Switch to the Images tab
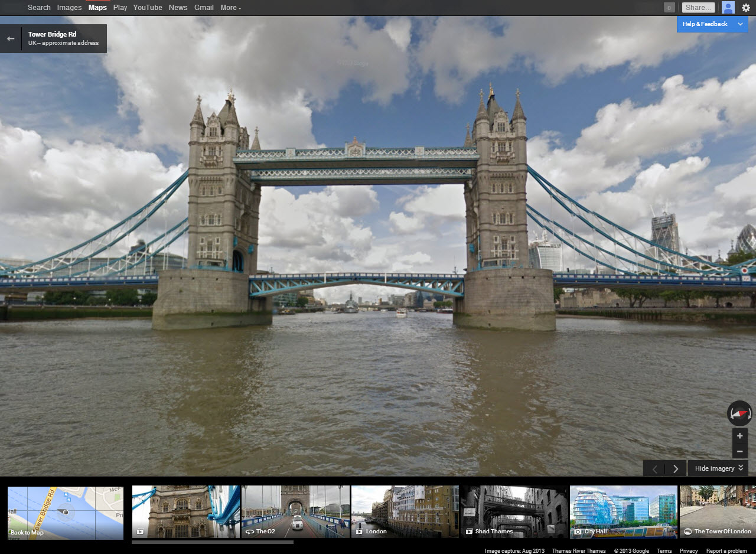Viewport: 756px width, 554px height. pos(69,8)
